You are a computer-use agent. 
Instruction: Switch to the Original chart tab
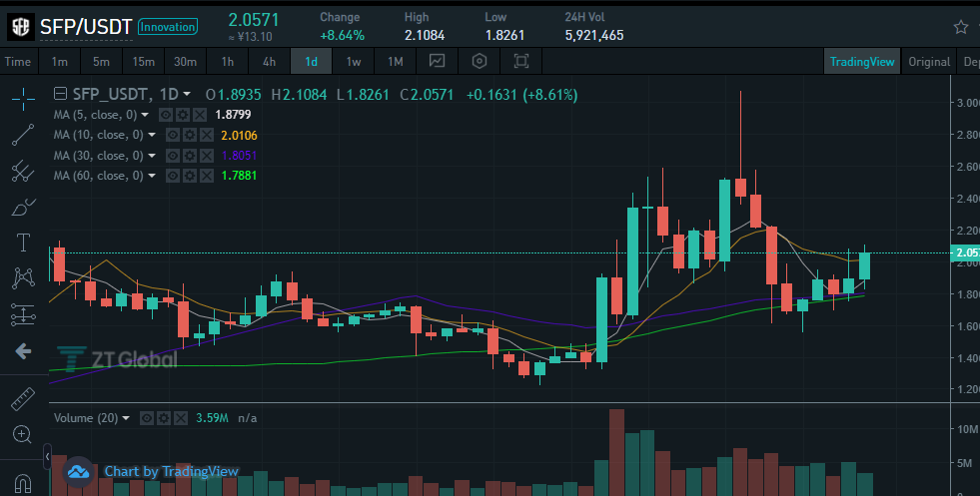coord(929,61)
